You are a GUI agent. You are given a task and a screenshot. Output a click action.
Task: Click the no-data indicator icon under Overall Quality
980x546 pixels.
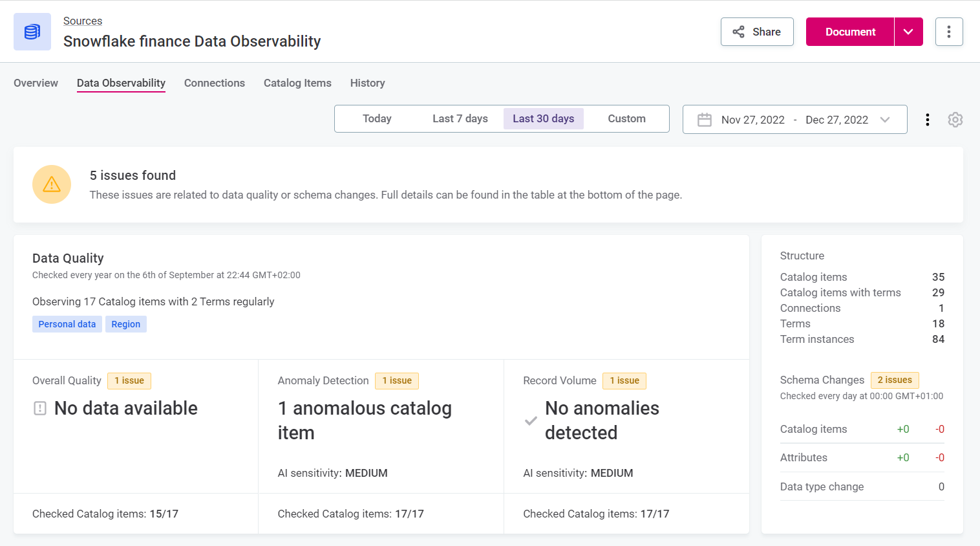coord(39,408)
